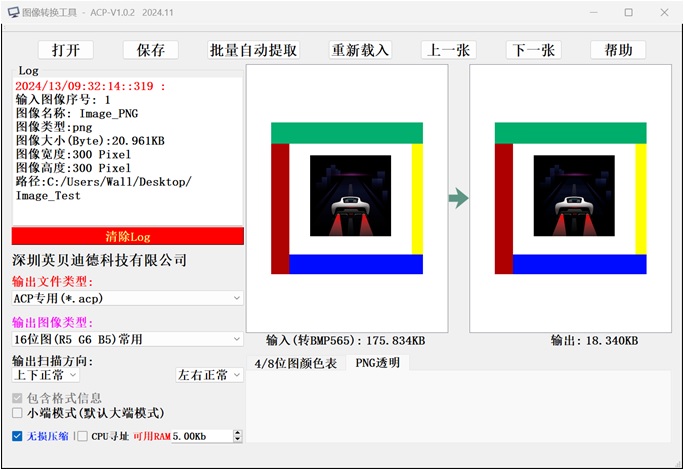Open the 左右正常 horizontal scan dropdown
684x470 pixels.
209,375
